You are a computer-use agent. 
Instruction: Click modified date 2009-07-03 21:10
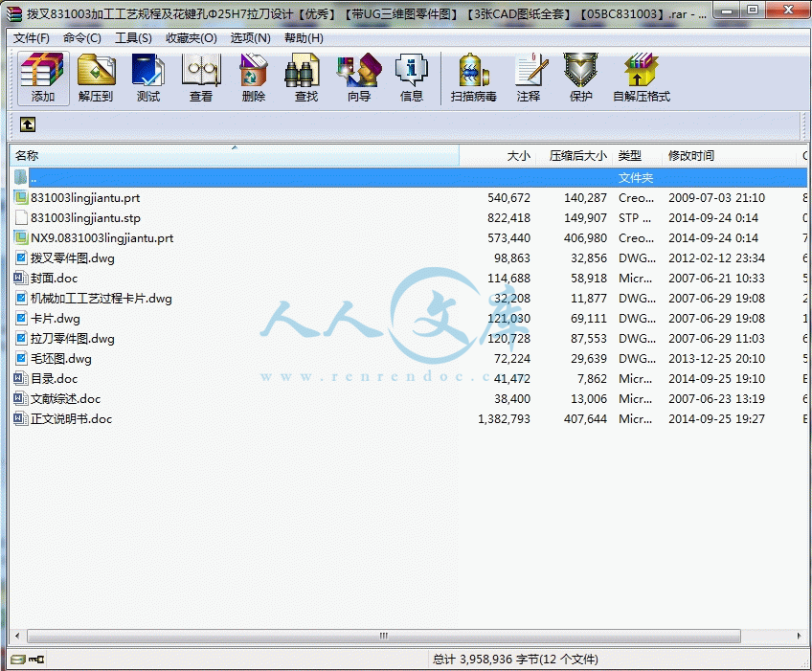click(x=716, y=197)
